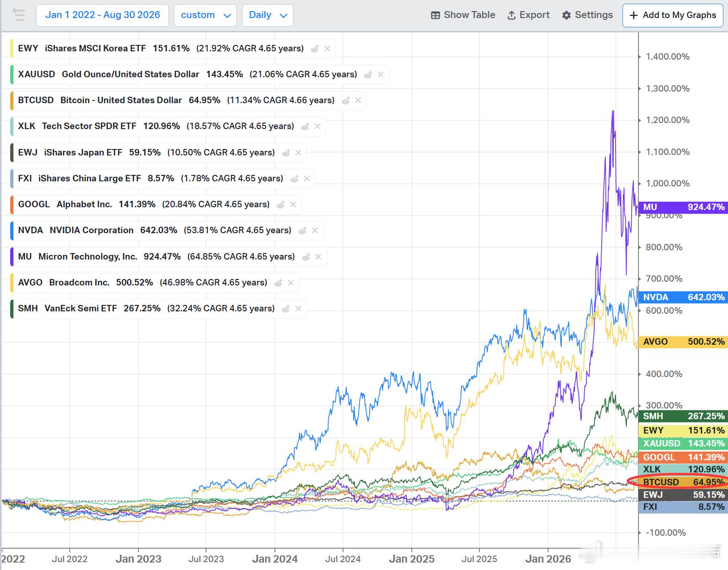The height and width of the screenshot is (570, 728).
Task: Click the 1,400.00% y-axis label
Action: [x=668, y=57]
